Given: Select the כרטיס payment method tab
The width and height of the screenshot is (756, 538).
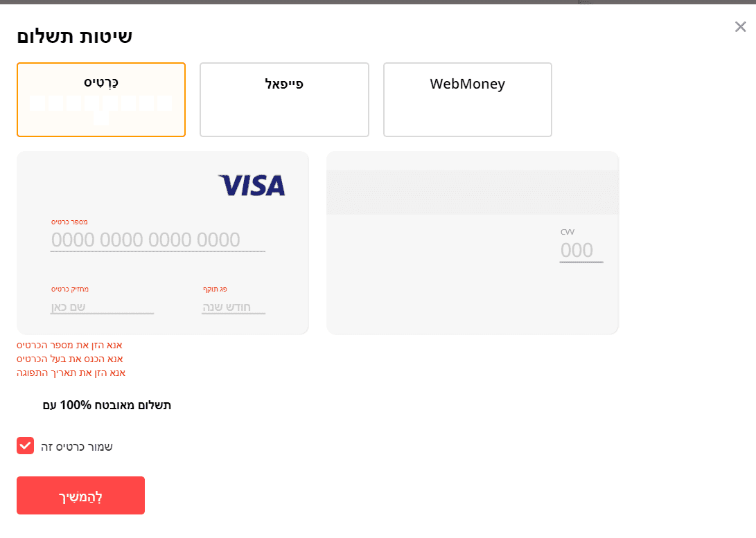Looking at the screenshot, I should (x=101, y=100).
